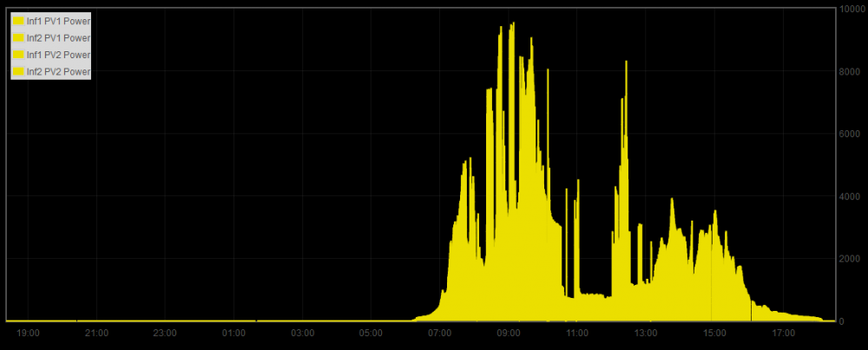Click the 17:00 time axis label

coord(783,333)
